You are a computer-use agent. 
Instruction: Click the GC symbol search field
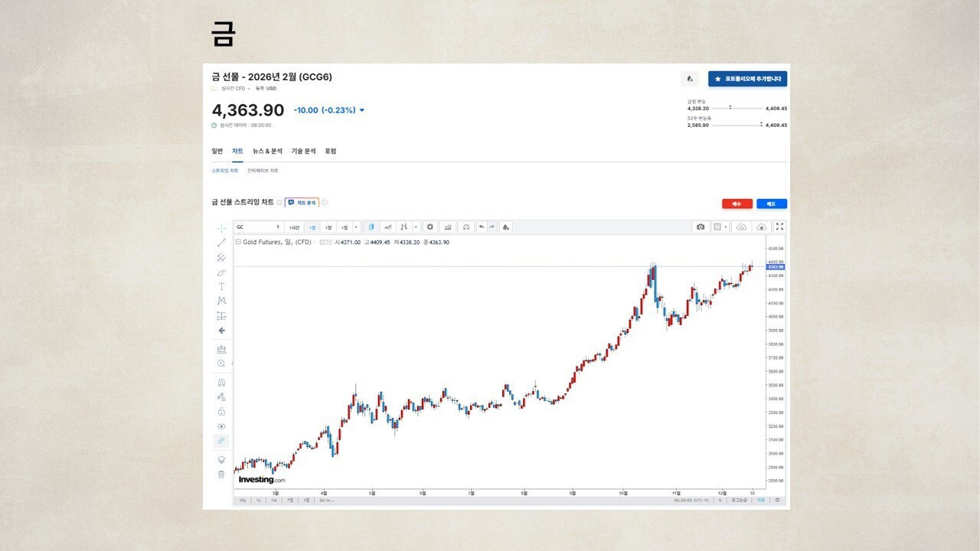coord(258,227)
